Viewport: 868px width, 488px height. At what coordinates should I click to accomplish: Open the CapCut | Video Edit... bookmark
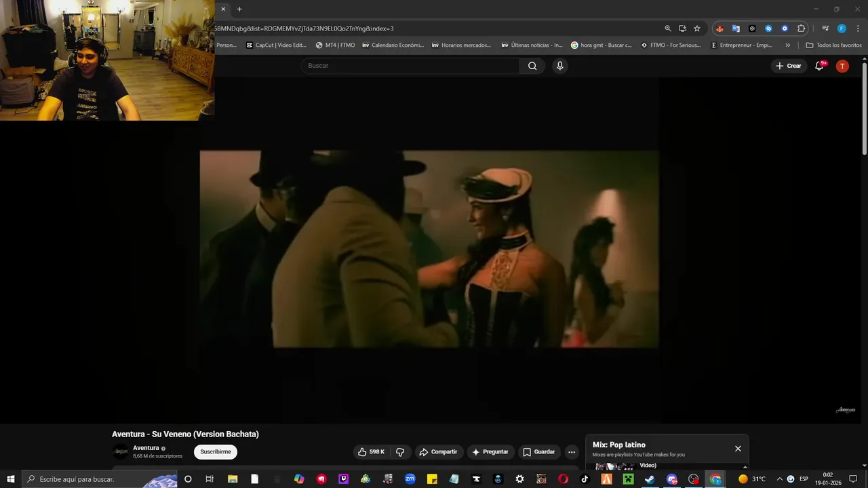277,45
